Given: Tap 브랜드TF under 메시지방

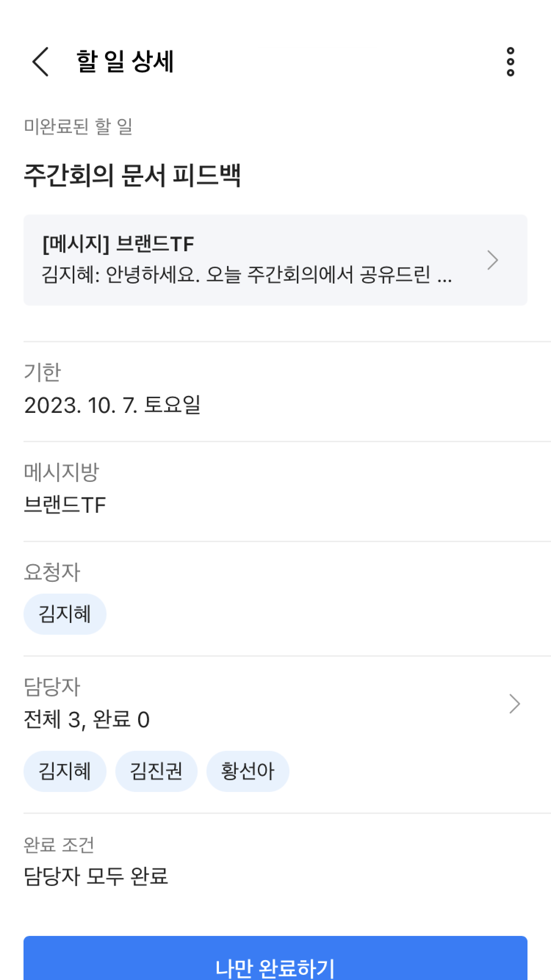Looking at the screenshot, I should [x=65, y=505].
